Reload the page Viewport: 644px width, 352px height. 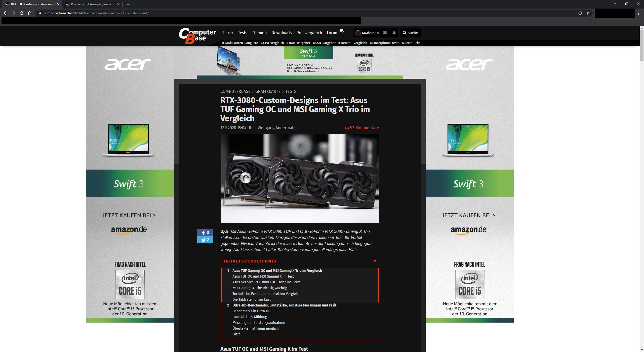tap(22, 13)
